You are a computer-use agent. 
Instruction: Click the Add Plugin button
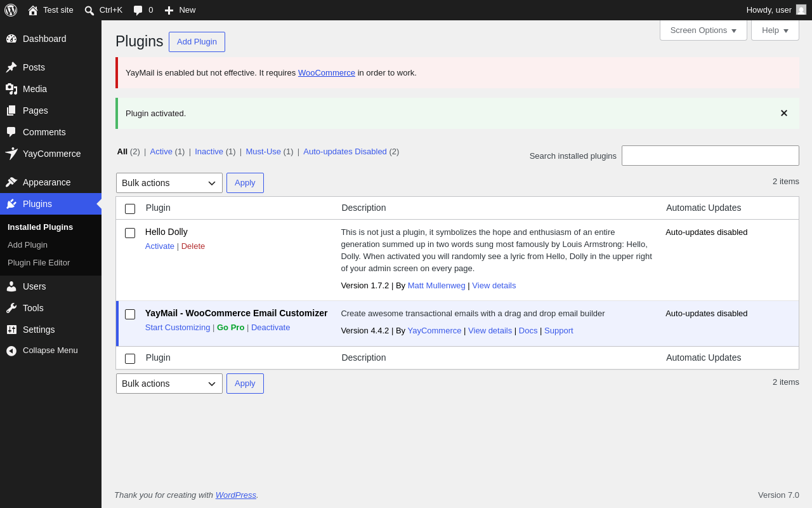click(x=197, y=42)
